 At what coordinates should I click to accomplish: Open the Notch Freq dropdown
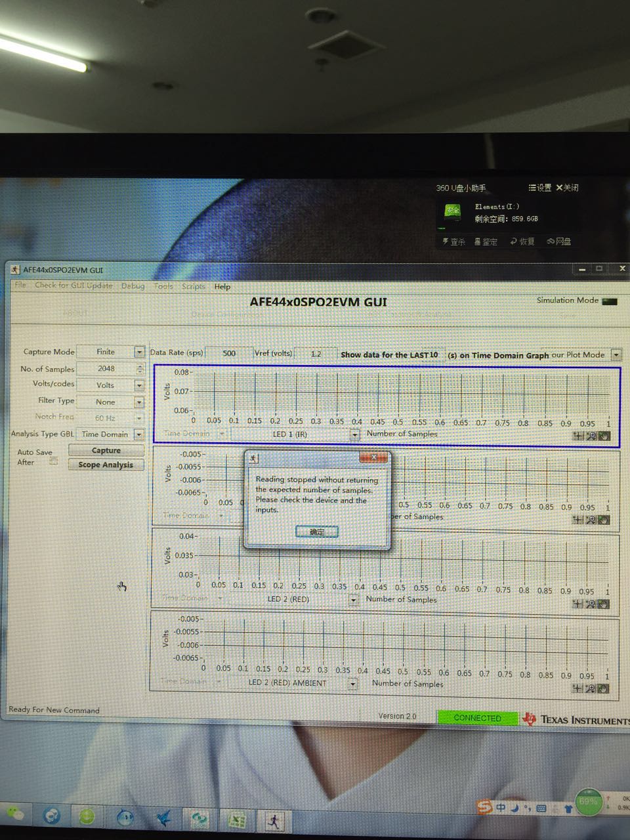139,418
